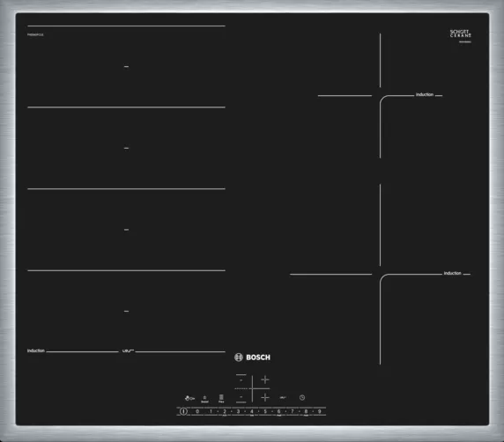Tap the upper right induction zone label
504x442 pixels.
(425, 94)
